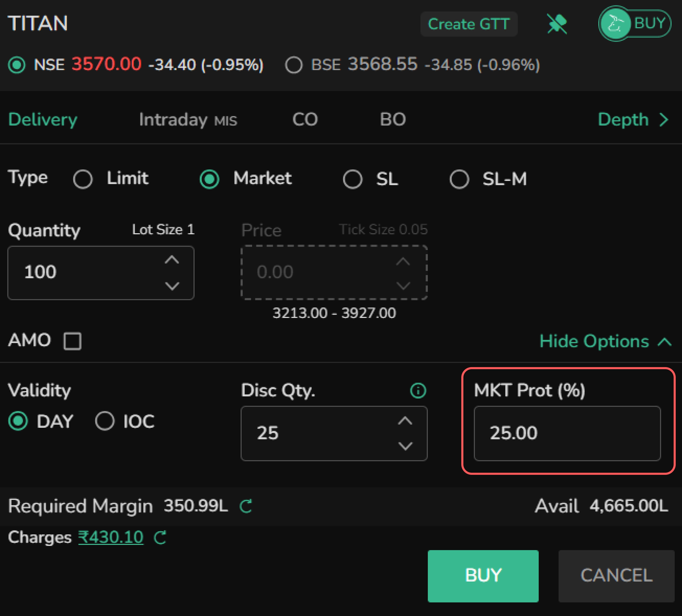The height and width of the screenshot is (616, 682).
Task: Click the Disc Qty. input field
Action: coord(334,433)
